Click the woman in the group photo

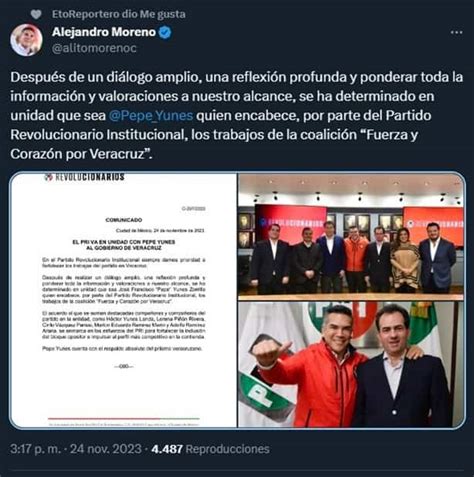pos(404,260)
